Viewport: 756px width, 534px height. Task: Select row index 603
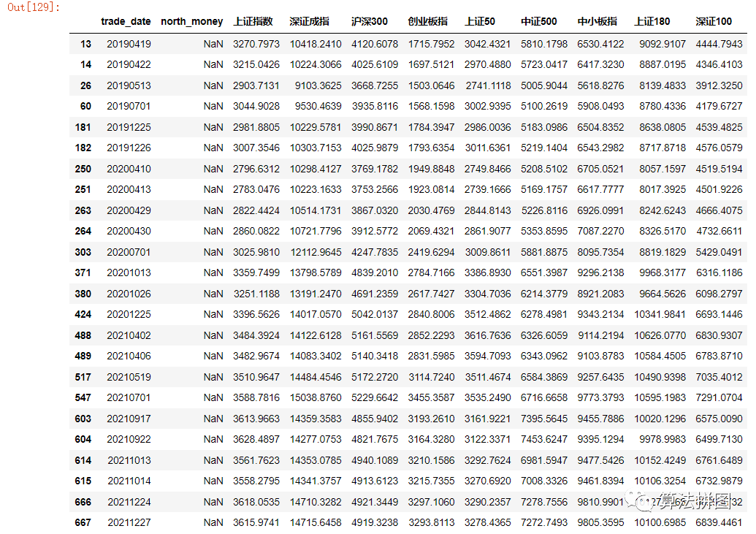pyautogui.click(x=83, y=419)
